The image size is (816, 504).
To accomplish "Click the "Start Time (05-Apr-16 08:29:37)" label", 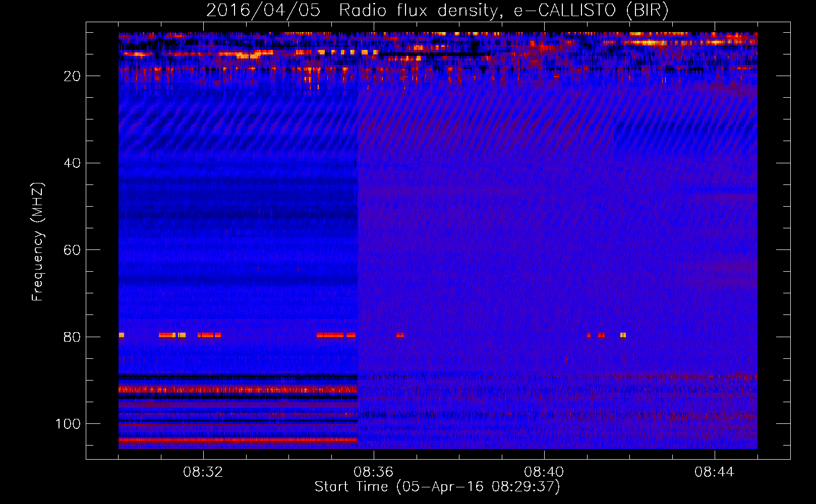I will (437, 487).
